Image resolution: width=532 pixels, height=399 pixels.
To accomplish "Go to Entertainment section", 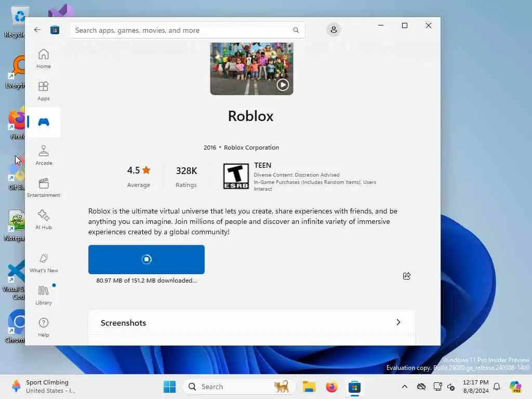I will point(44,188).
